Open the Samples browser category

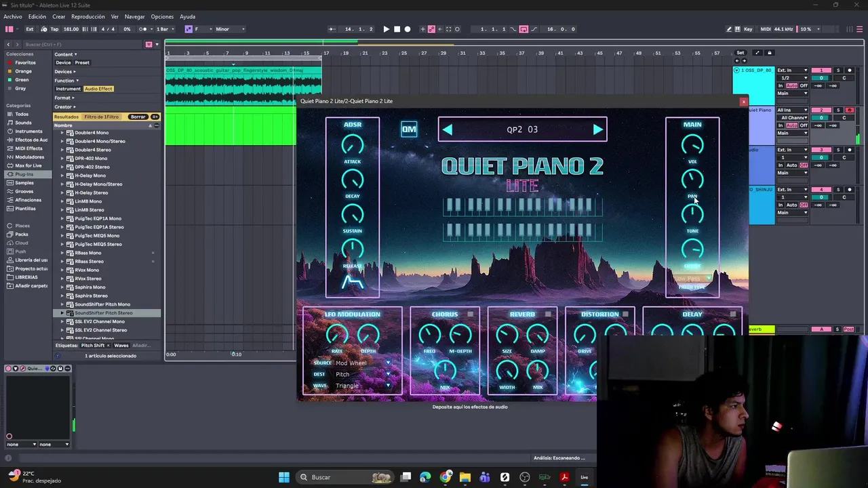tap(24, 183)
